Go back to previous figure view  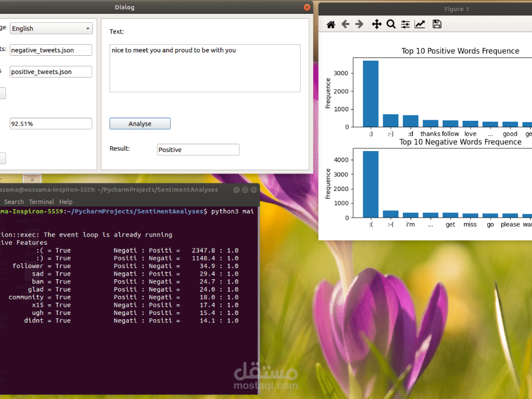pyautogui.click(x=346, y=24)
